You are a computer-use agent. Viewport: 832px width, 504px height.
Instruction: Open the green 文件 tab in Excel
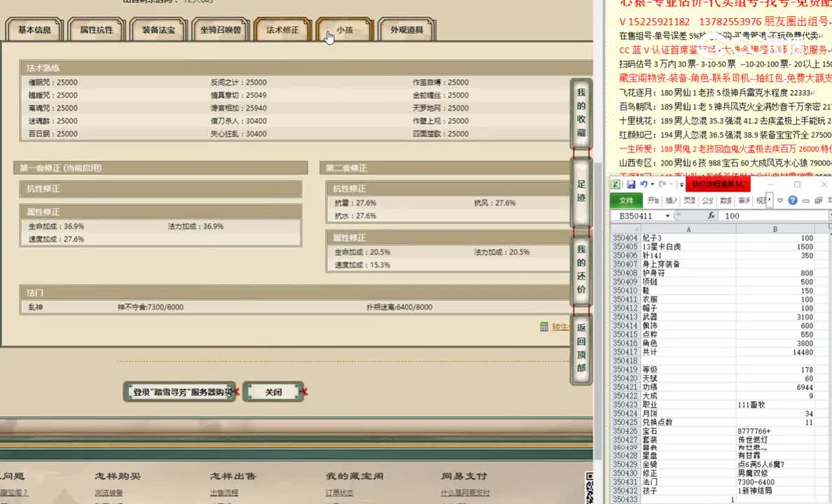(627, 200)
